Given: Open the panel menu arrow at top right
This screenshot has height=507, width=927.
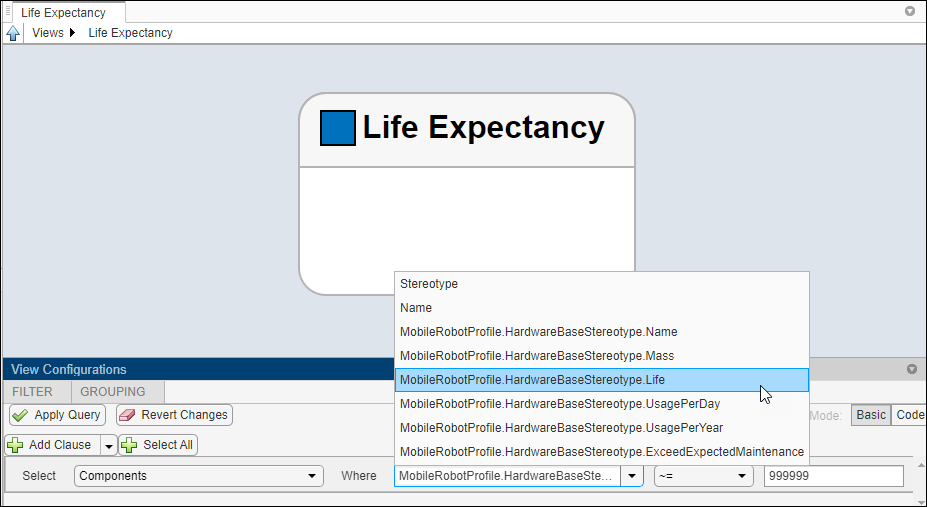Looking at the screenshot, I should click(x=910, y=11).
